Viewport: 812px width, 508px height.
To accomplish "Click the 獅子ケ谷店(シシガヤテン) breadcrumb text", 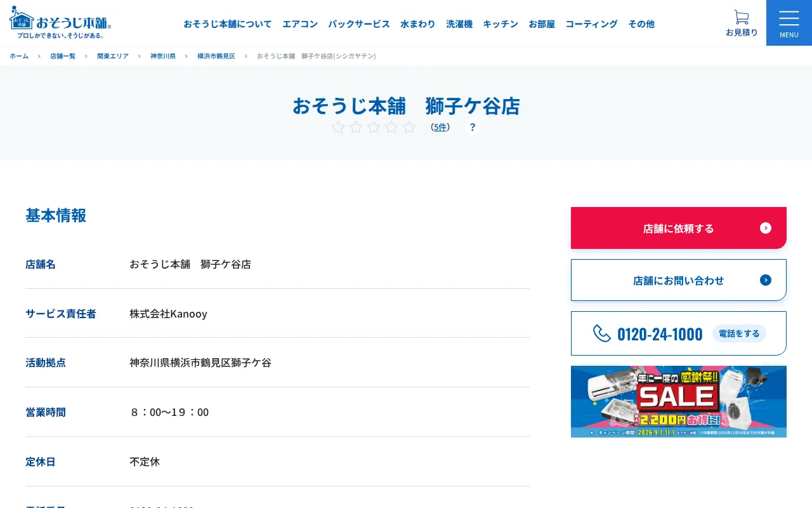I will coord(317,56).
